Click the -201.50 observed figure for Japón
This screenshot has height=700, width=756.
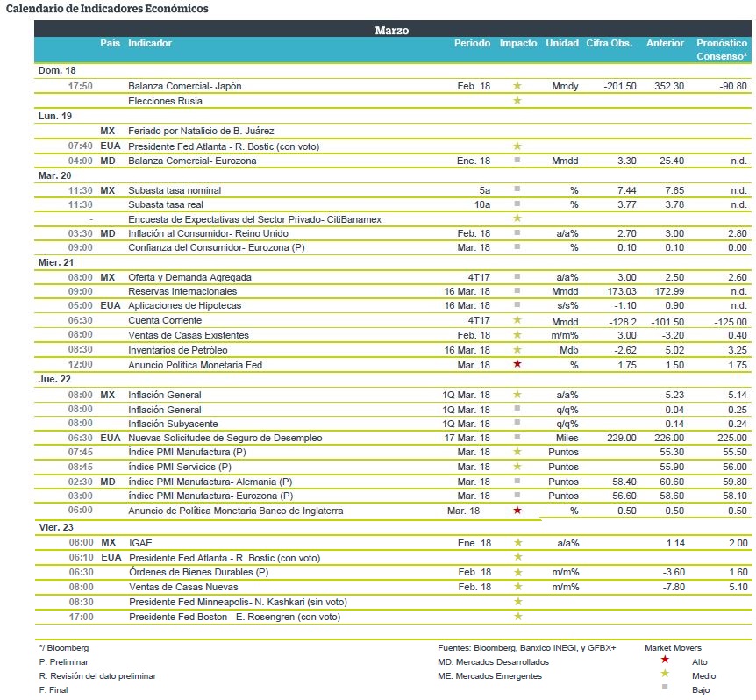click(620, 86)
